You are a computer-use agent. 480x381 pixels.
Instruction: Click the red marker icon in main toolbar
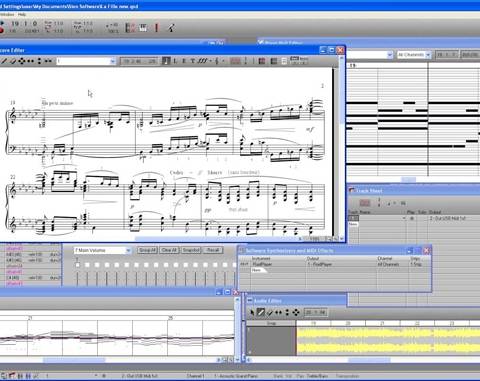tap(156, 27)
